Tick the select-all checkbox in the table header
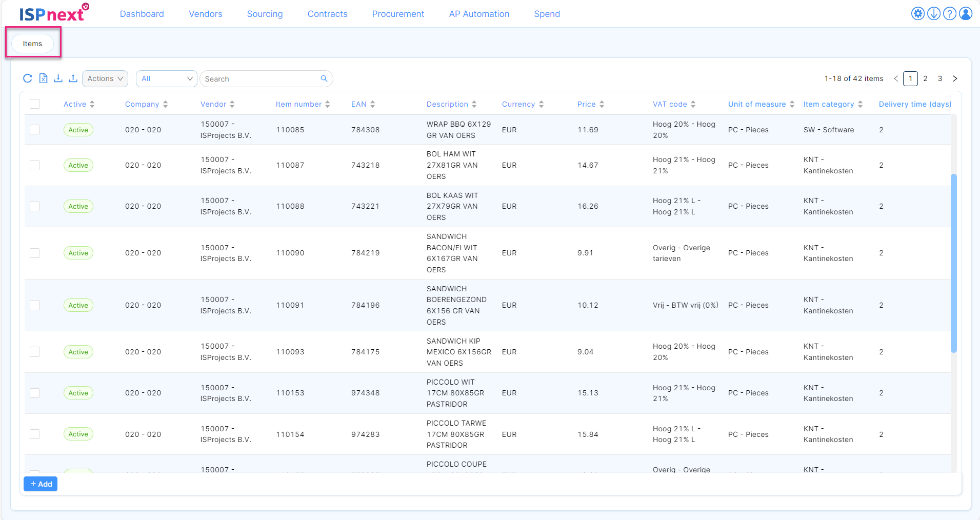The height and width of the screenshot is (520, 980). coord(35,104)
